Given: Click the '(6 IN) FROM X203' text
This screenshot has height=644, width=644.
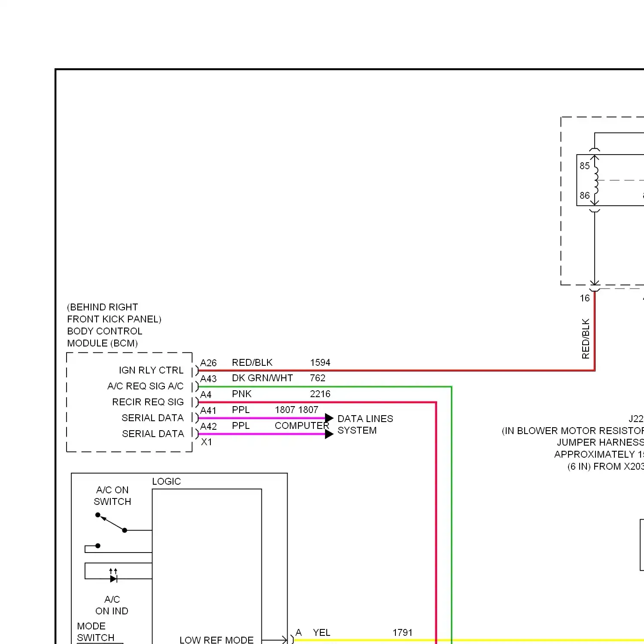Looking at the screenshot, I should click(x=606, y=466).
